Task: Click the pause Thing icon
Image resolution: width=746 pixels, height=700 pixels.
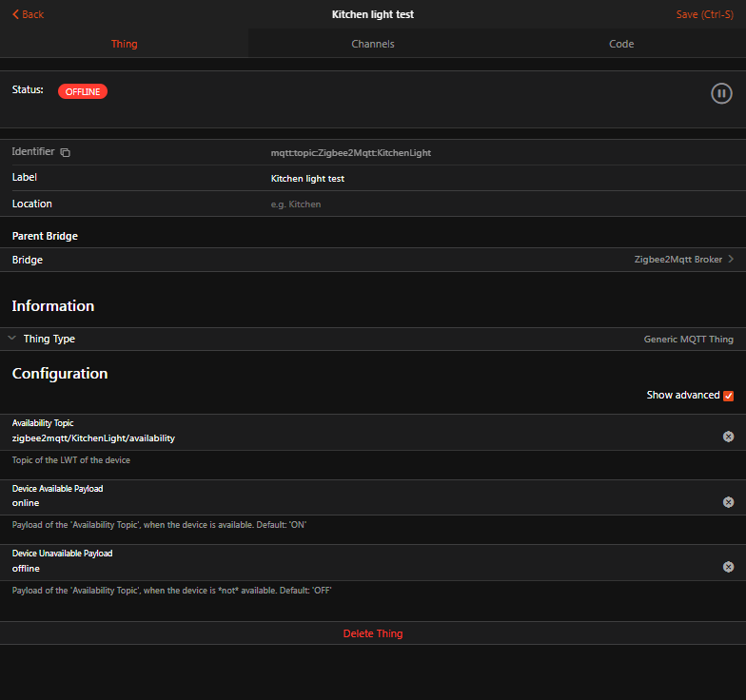Action: coord(721,93)
